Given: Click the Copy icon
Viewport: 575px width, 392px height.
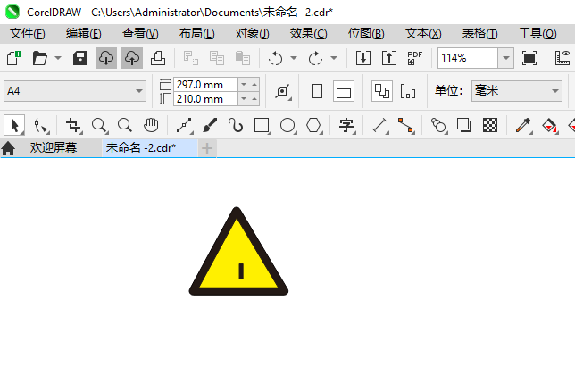Looking at the screenshot, I should pyautogui.click(x=217, y=58).
